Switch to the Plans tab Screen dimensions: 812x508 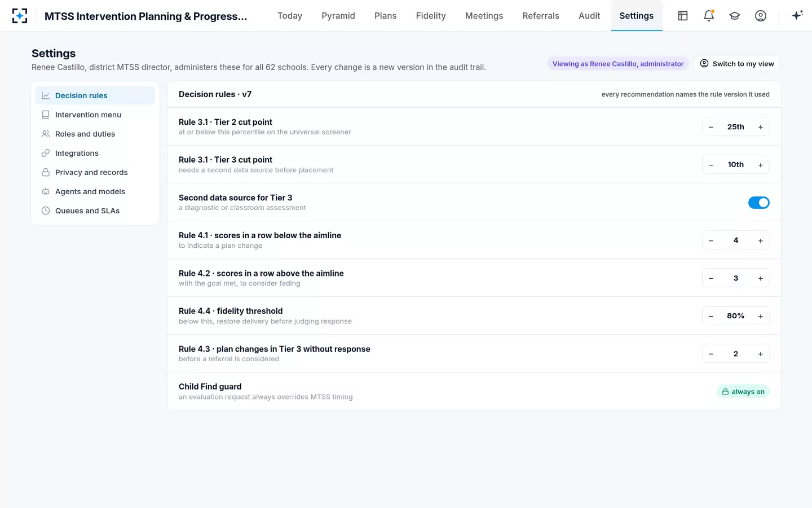tap(386, 16)
